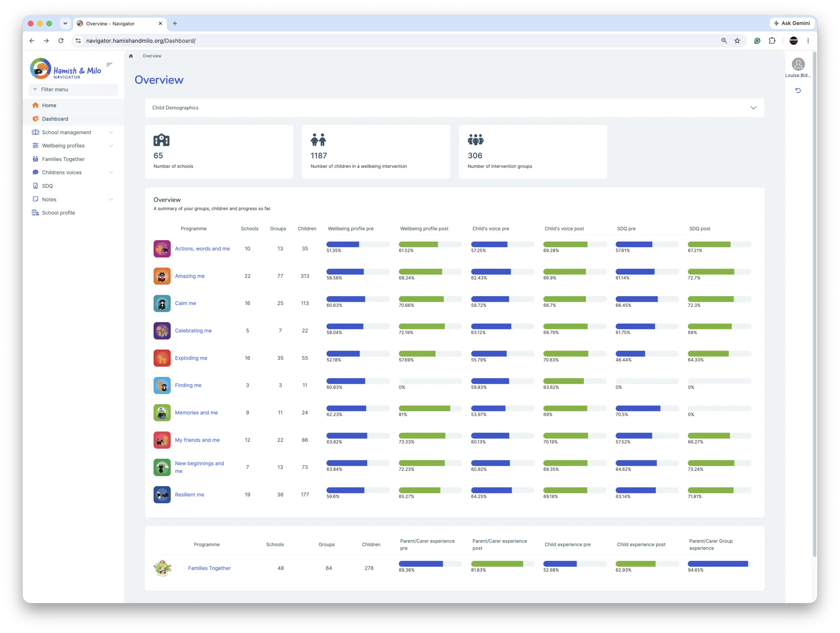Screen dimensions: 840x633
Task: Expand the School management submenu
Action: (111, 132)
